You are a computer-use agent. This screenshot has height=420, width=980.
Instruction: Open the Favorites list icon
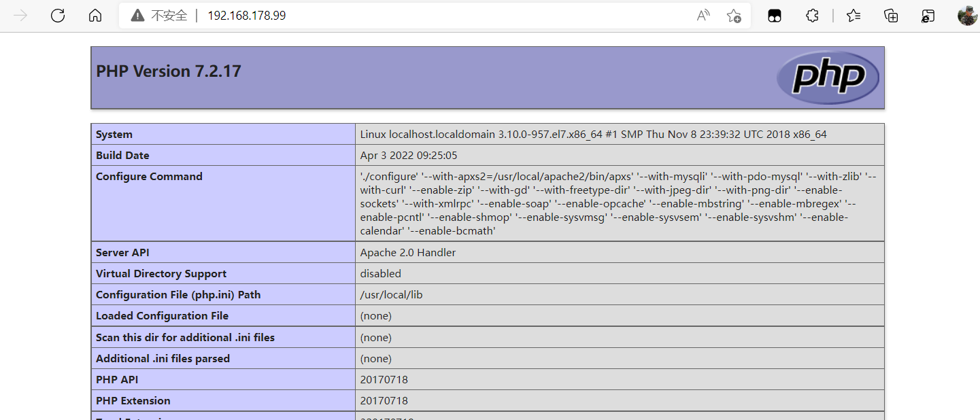(854, 16)
